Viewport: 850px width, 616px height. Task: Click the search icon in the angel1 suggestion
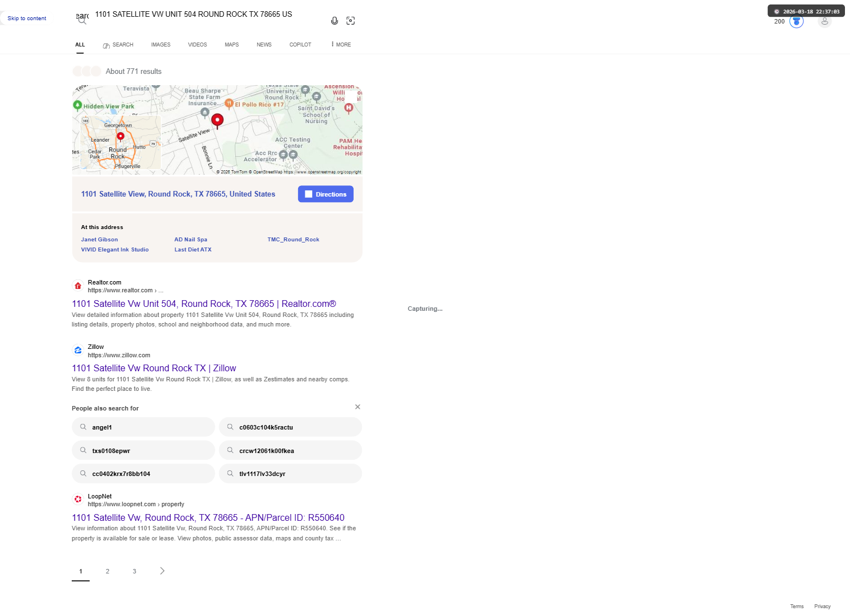click(x=83, y=427)
